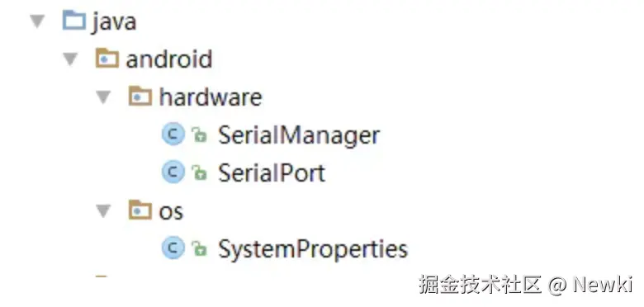
Task: Select the java folder label
Action: [114, 22]
